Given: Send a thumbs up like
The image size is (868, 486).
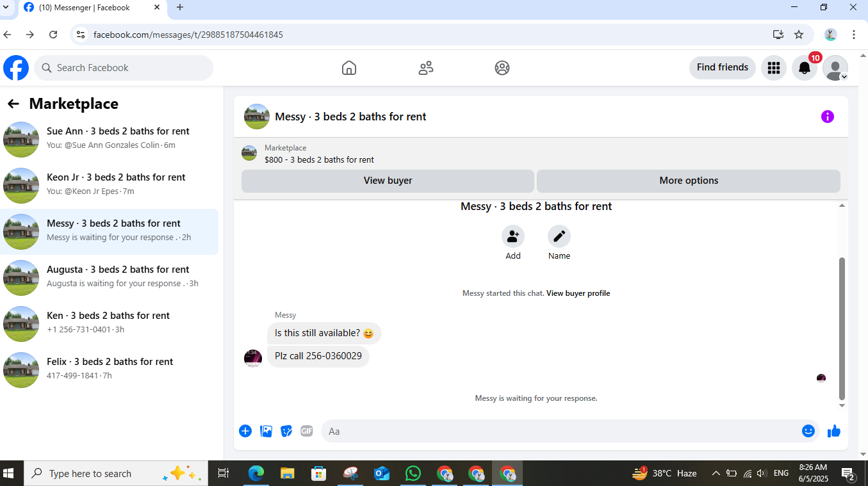Looking at the screenshot, I should (834, 431).
